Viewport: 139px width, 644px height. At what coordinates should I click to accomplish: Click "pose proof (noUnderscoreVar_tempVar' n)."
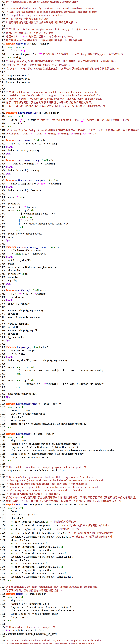(x=33, y=267)
